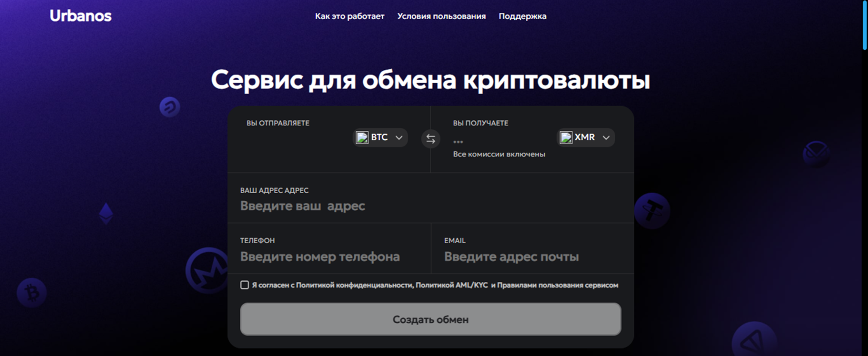Check the agreement with policies checkbox

[x=245, y=285]
